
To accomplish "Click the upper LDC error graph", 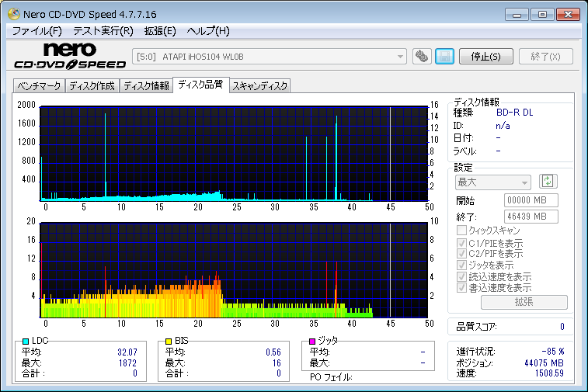I will click(x=234, y=154).
